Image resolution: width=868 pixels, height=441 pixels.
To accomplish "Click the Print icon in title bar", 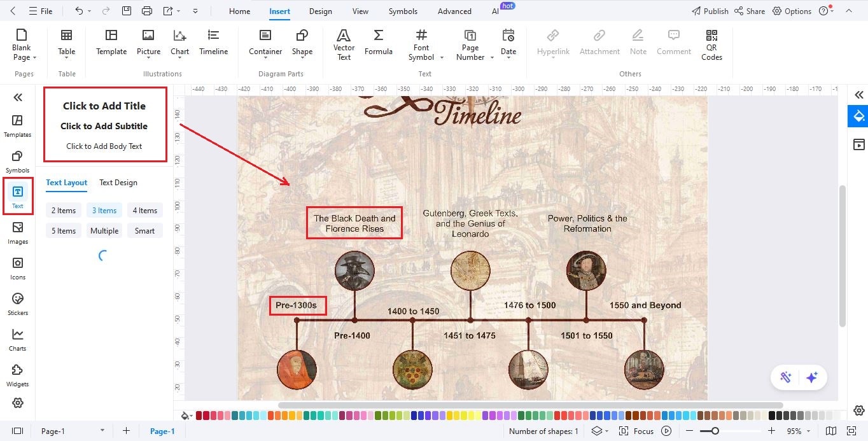I will [x=147, y=11].
